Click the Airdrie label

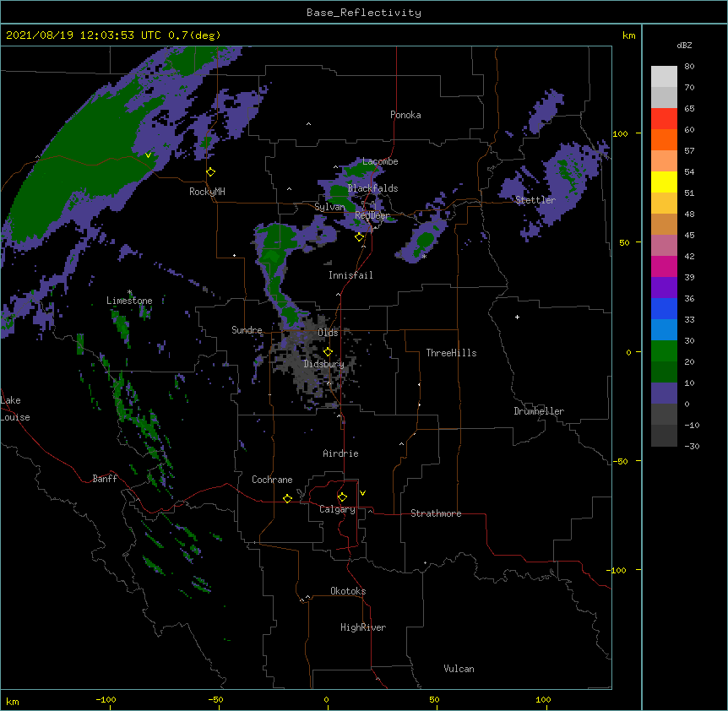340,453
